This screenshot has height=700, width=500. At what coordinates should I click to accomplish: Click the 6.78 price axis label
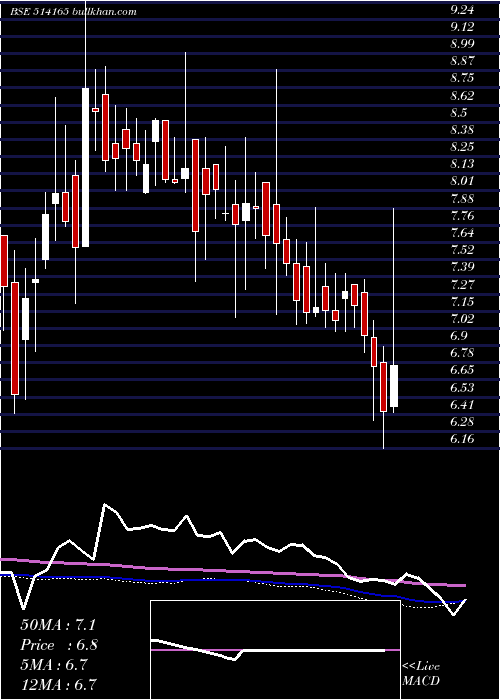[x=461, y=353]
